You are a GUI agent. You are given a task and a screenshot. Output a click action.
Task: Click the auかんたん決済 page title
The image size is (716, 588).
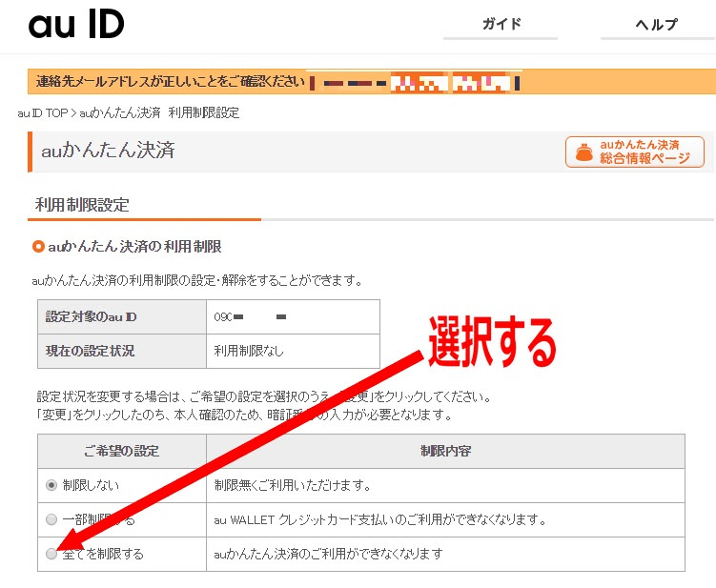coord(109,150)
